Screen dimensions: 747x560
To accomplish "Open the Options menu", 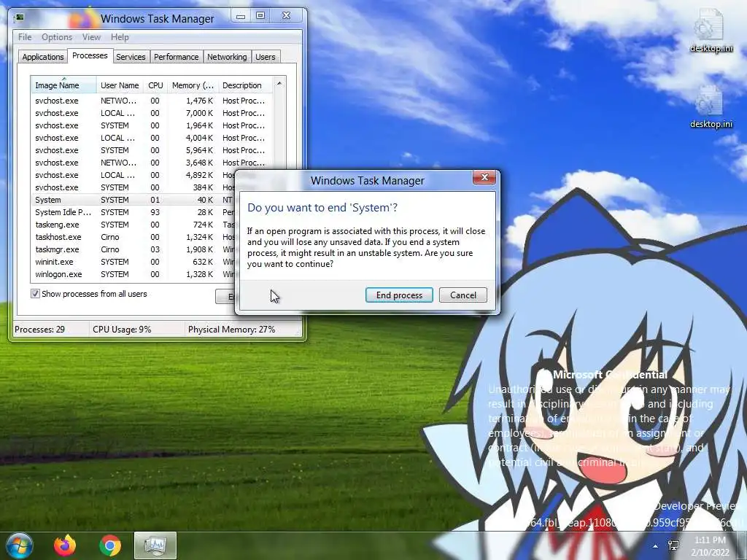I will (x=57, y=37).
